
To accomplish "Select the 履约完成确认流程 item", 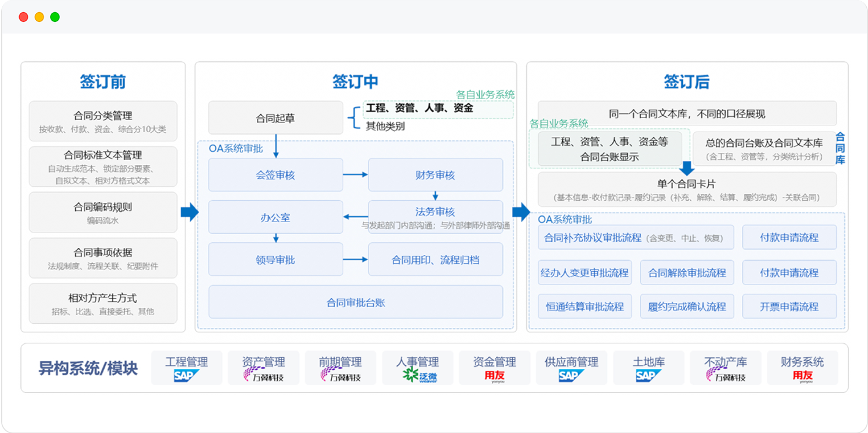I will (687, 306).
